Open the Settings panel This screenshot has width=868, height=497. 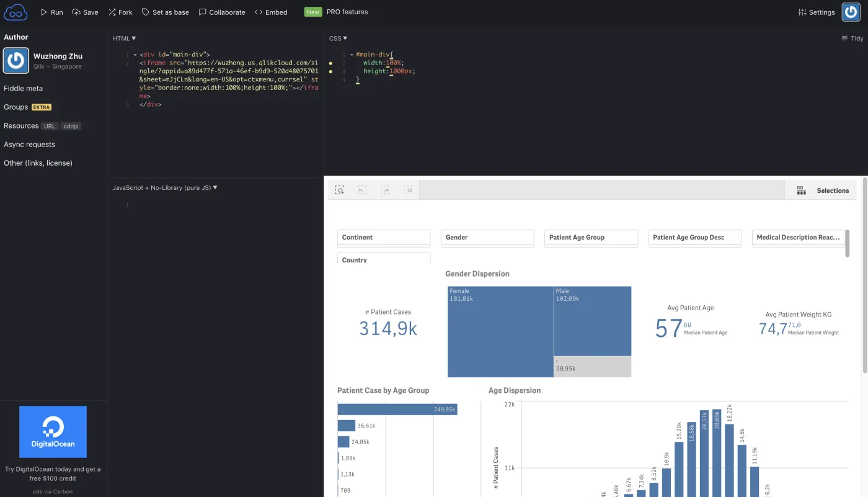point(816,12)
